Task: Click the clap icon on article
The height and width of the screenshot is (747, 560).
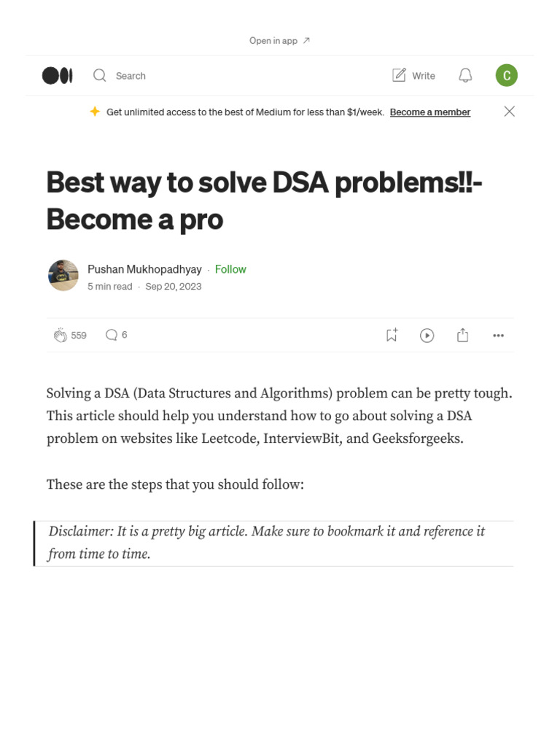Action: (x=60, y=336)
